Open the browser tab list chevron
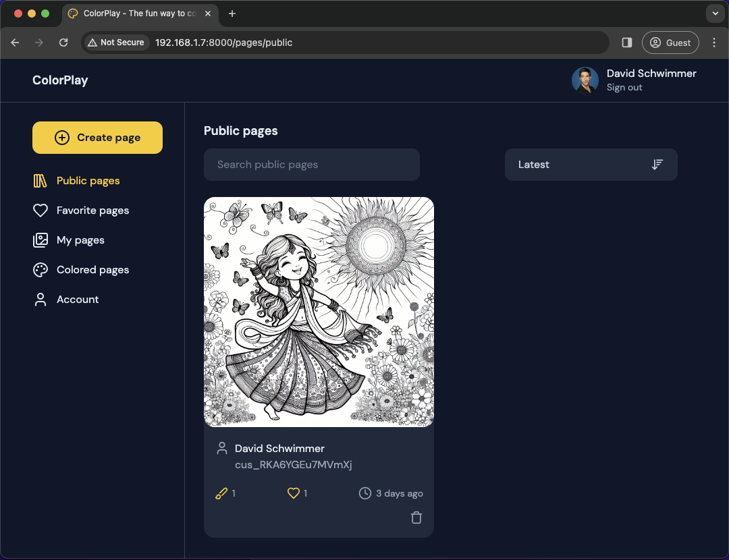The width and height of the screenshot is (729, 560). pos(715,13)
